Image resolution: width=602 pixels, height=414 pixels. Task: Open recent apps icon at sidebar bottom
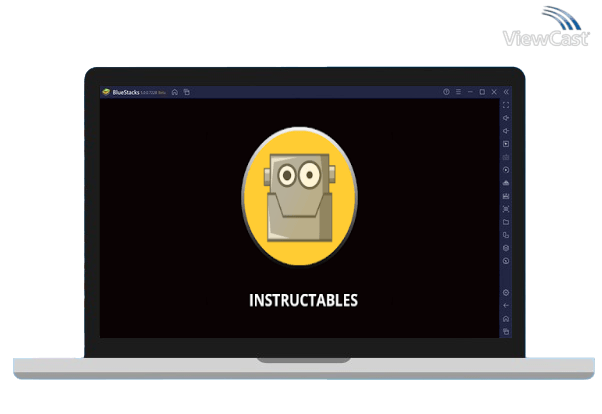coord(506,332)
